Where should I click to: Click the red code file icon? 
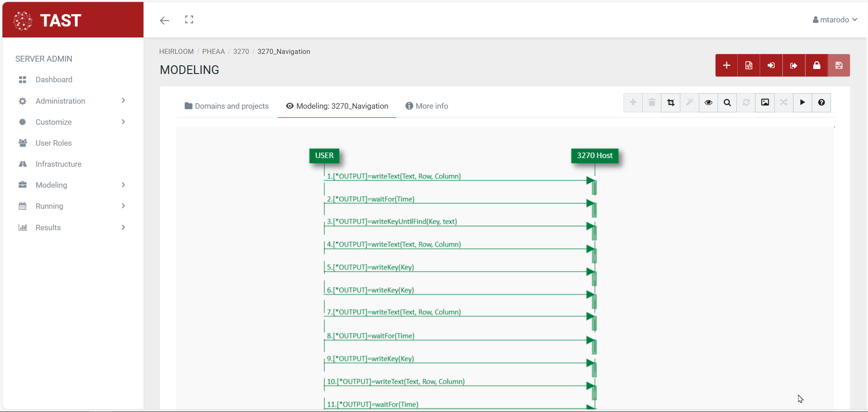pyautogui.click(x=749, y=65)
